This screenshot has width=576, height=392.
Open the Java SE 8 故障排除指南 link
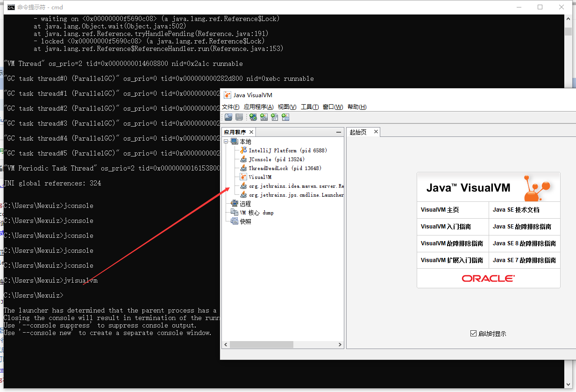(x=525, y=243)
